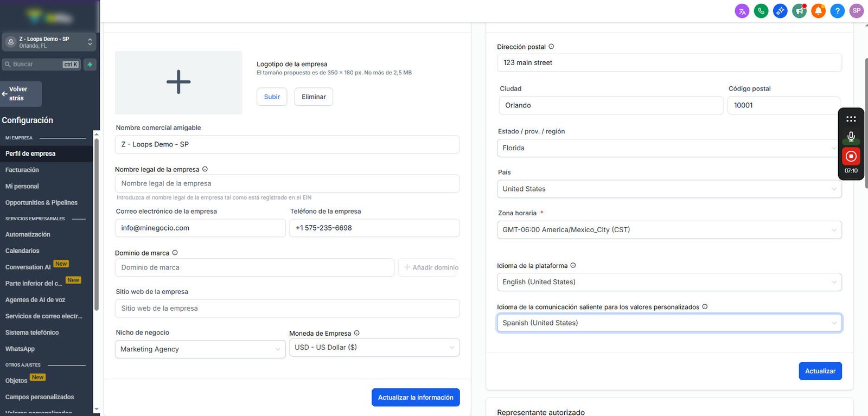The width and height of the screenshot is (868, 416).
Task: Click info icon beside Nombre legal de la empresa
Action: click(205, 169)
